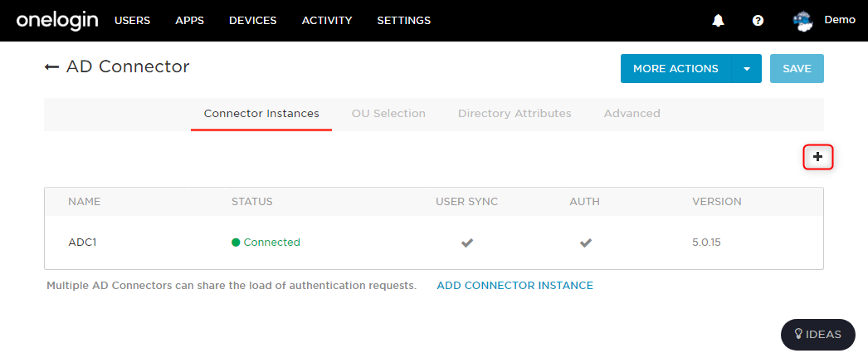Click the SAVE button
The height and width of the screenshot is (363, 868).
pyautogui.click(x=797, y=69)
